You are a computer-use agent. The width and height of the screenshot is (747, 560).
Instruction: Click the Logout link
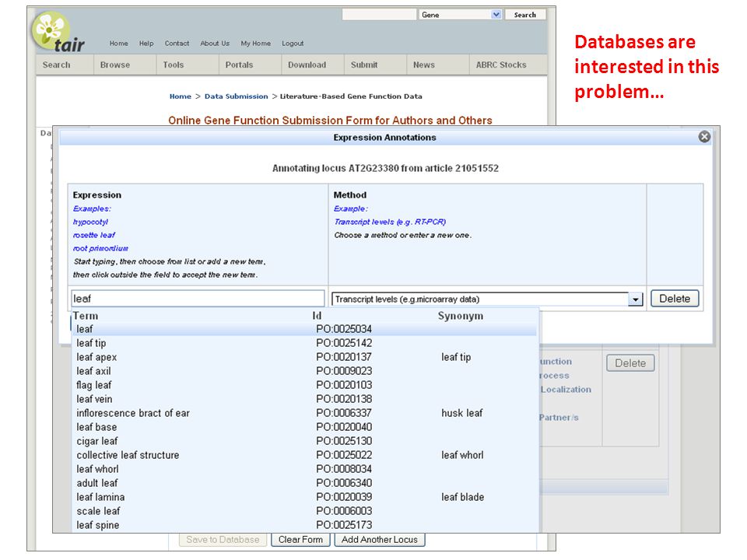pyautogui.click(x=293, y=44)
